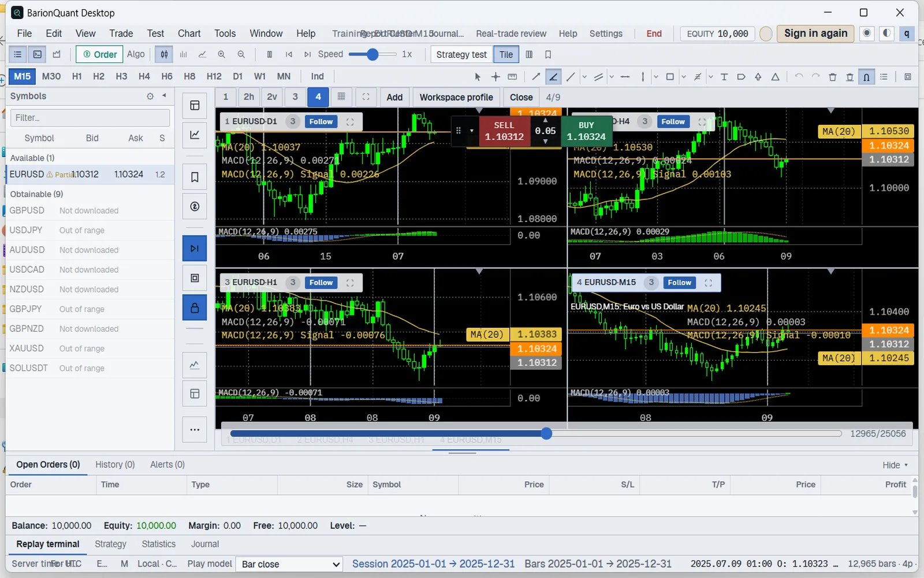
Task: Toggle Follow on EURUSD-M15 chart
Action: pos(680,283)
